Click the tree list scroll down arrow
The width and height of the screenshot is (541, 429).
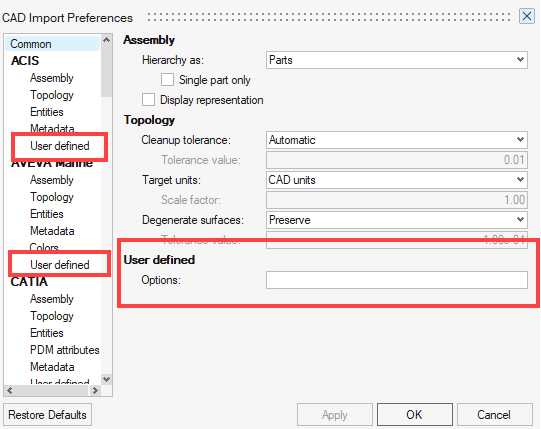[107, 379]
